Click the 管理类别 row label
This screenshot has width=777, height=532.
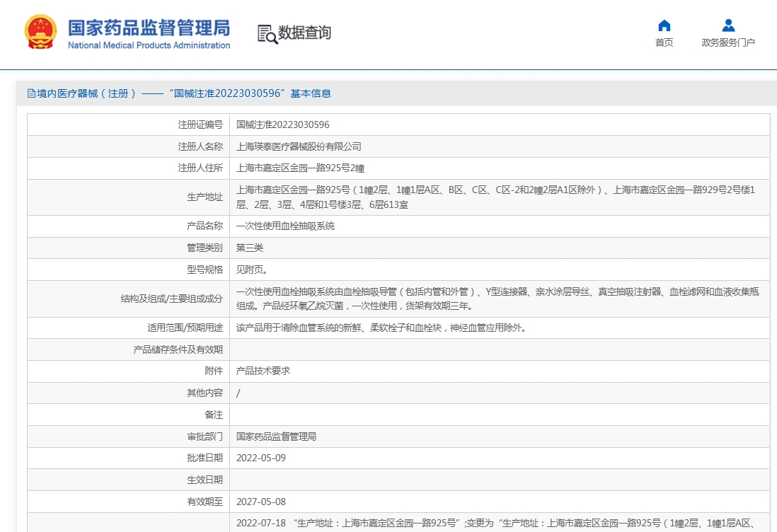click(205, 248)
